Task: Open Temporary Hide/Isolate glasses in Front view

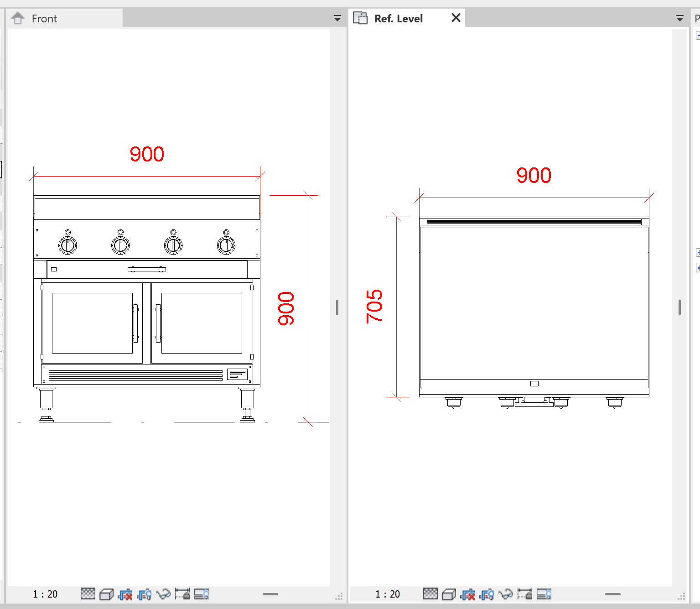Action: click(x=163, y=594)
